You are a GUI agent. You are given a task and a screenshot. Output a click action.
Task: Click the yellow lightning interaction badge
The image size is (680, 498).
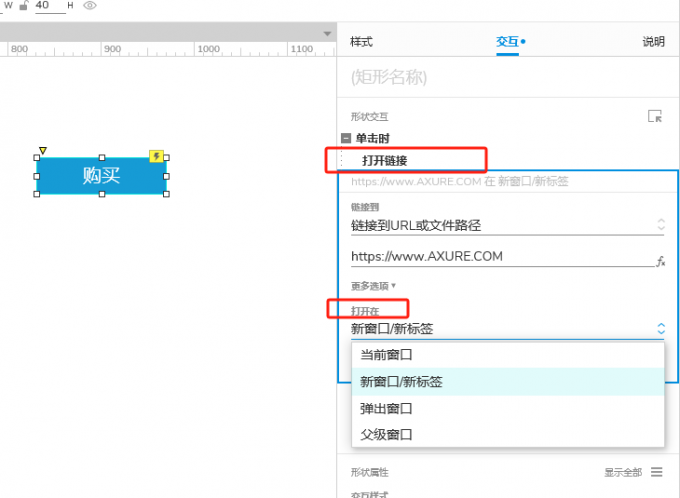pos(156,156)
